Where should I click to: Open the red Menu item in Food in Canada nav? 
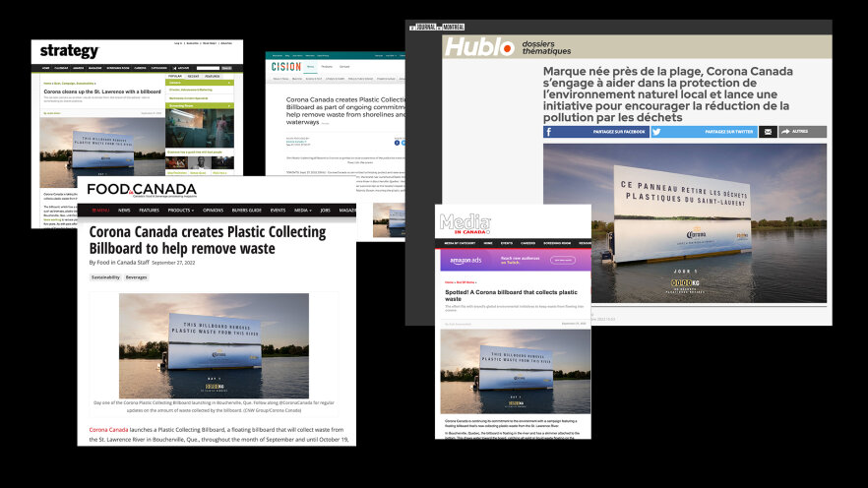point(100,211)
